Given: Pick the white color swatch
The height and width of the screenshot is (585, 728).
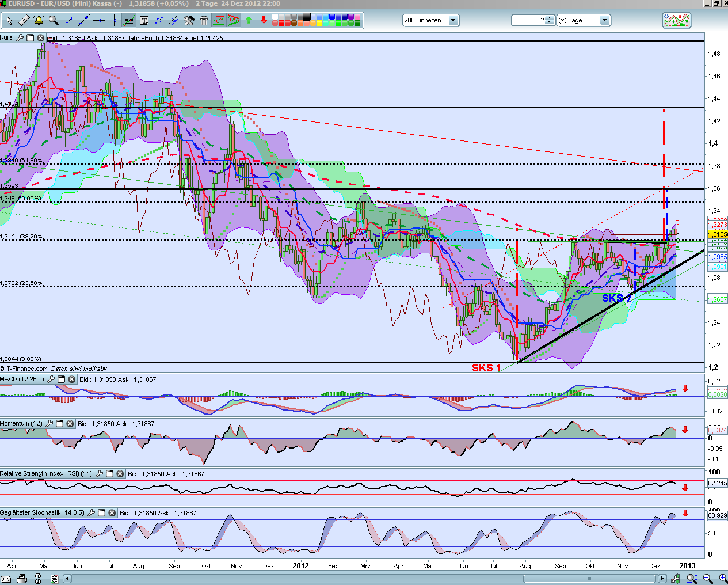Looking at the screenshot, I should pos(275,16).
